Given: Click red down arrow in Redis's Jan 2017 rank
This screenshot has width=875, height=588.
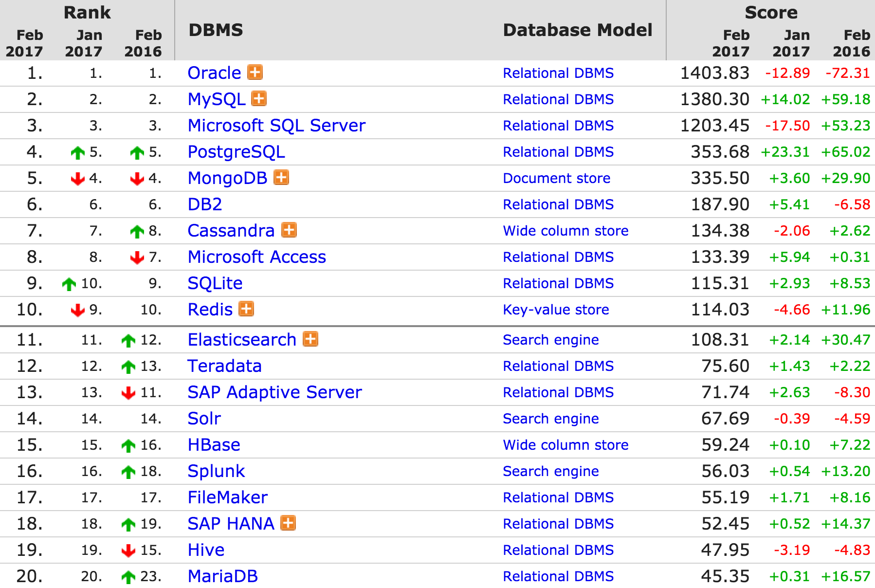Looking at the screenshot, I should pyautogui.click(x=77, y=310).
